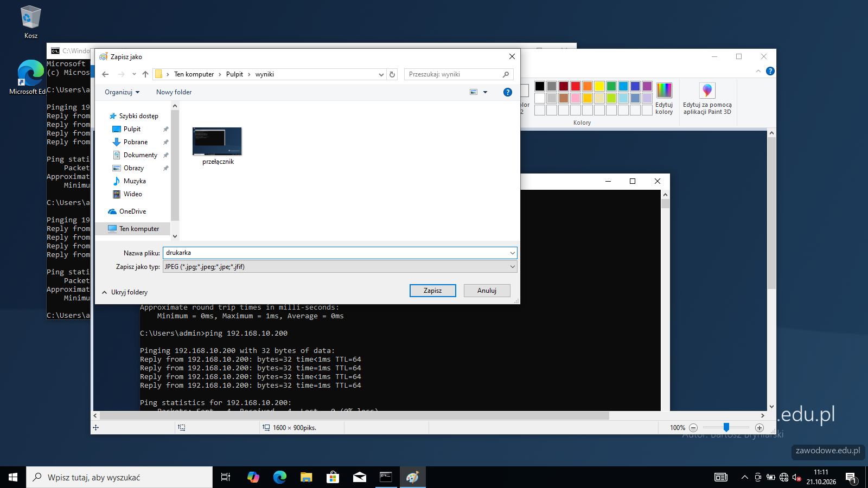Image resolution: width=868 pixels, height=488 pixels.
Task: Open the Save dialog help icon
Action: (508, 92)
